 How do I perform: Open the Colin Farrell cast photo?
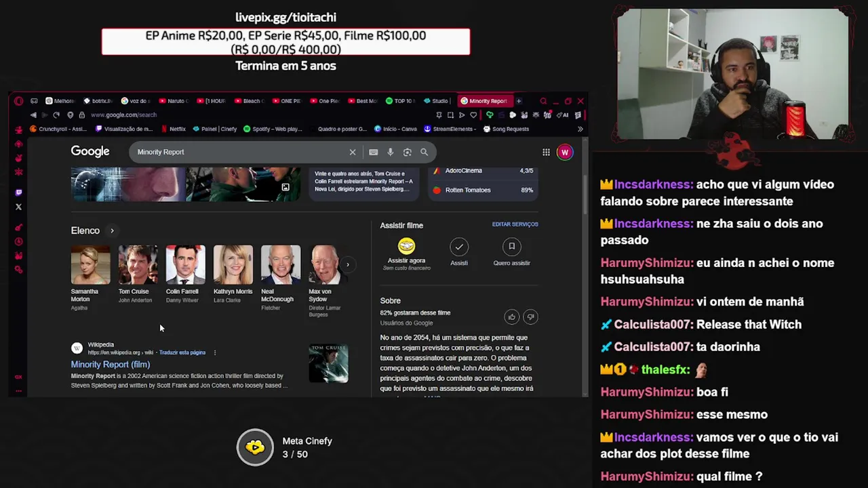[185, 265]
